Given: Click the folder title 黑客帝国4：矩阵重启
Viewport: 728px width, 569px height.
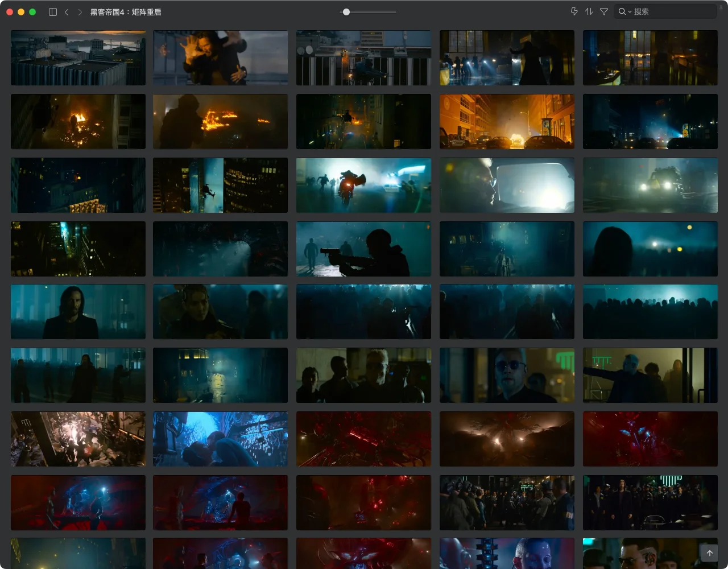Looking at the screenshot, I should tap(126, 11).
